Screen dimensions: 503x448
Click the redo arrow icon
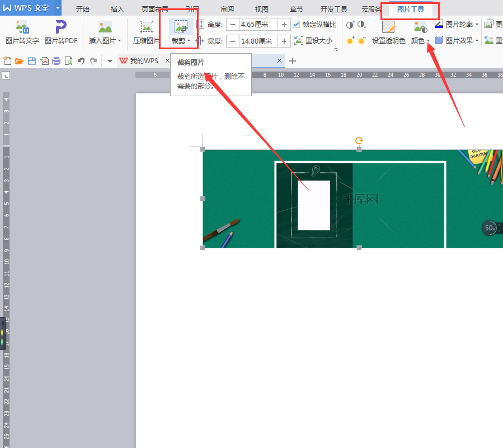tap(93, 60)
